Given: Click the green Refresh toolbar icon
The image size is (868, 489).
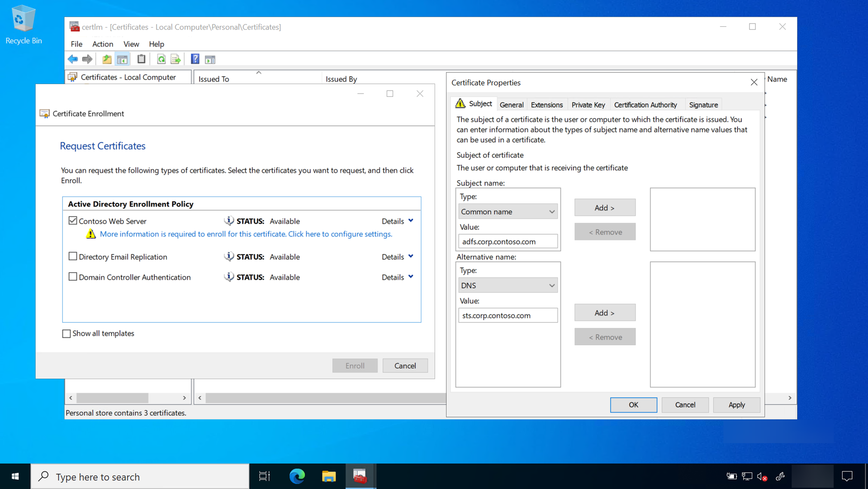Looking at the screenshot, I should click(161, 59).
